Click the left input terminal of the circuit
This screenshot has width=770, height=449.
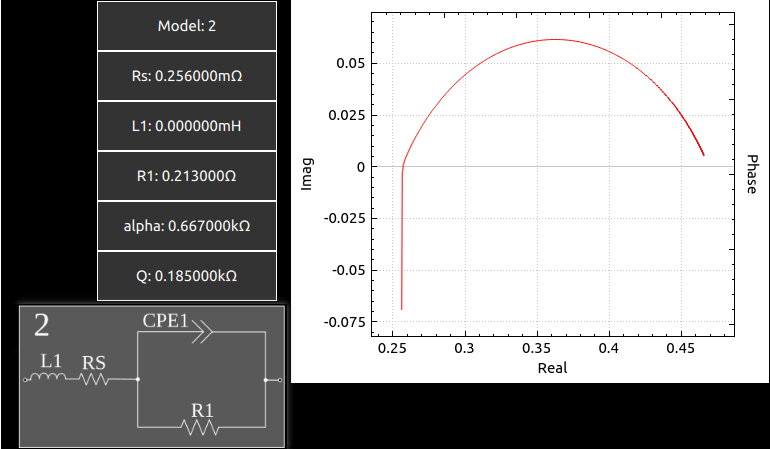[25, 380]
